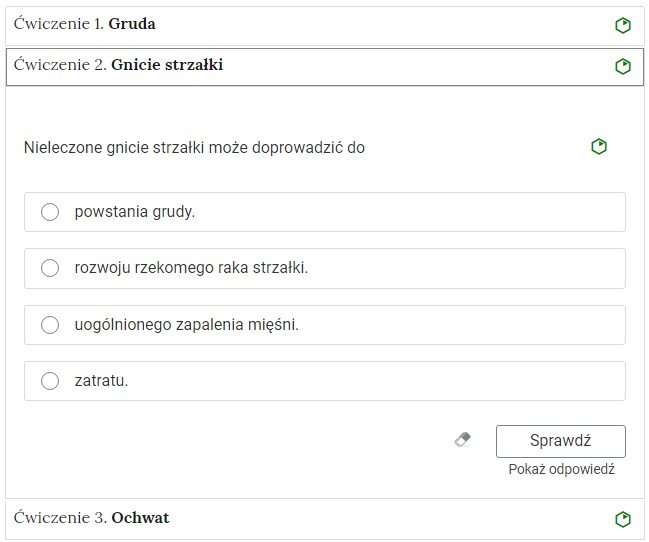This screenshot has width=649, height=542.
Task: Click the text uogólnionego zapalenia mięśni
Action: pyautogui.click(x=186, y=325)
